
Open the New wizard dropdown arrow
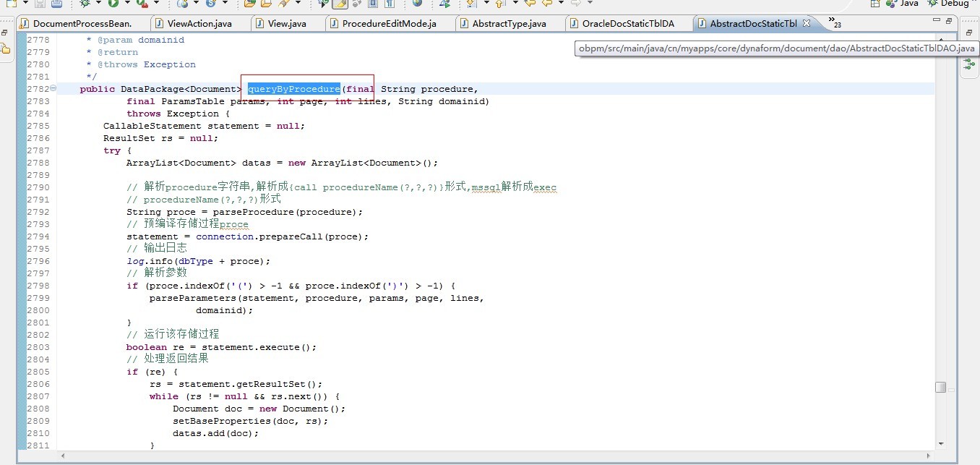(25, 3)
